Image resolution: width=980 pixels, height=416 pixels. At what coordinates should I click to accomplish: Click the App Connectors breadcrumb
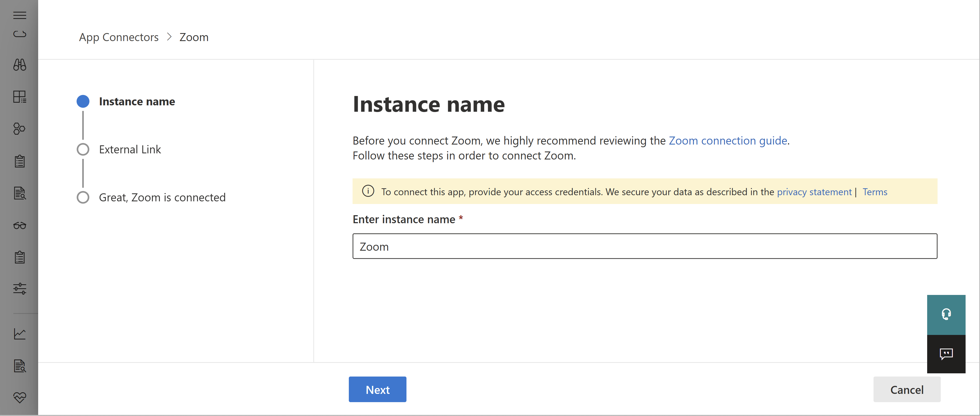tap(118, 36)
